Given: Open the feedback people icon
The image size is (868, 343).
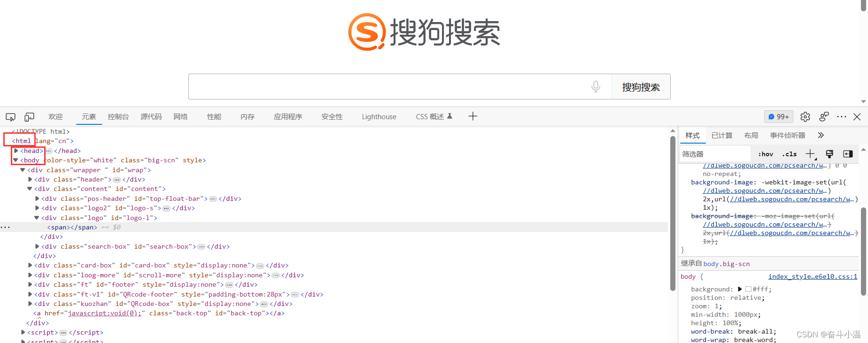Looking at the screenshot, I should point(824,117).
